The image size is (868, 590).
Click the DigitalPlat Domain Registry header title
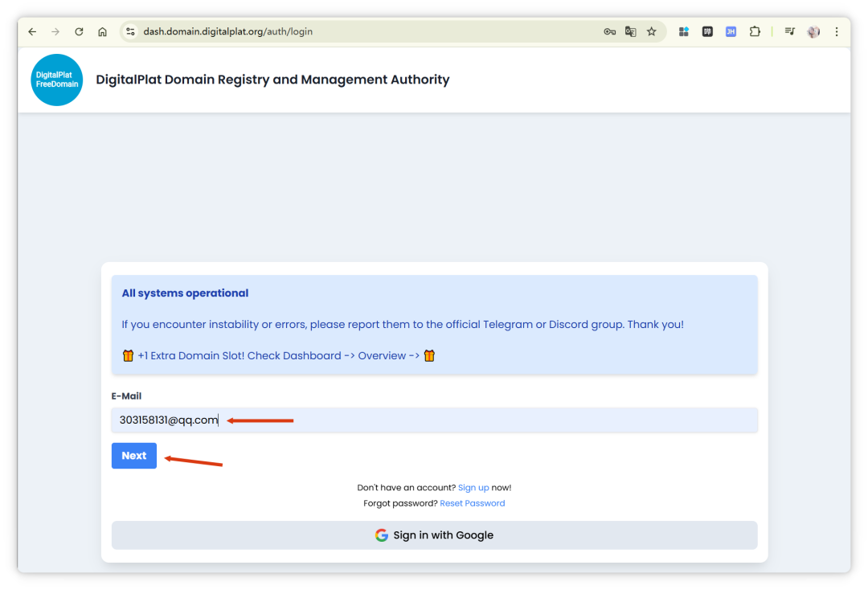pyautogui.click(x=272, y=80)
